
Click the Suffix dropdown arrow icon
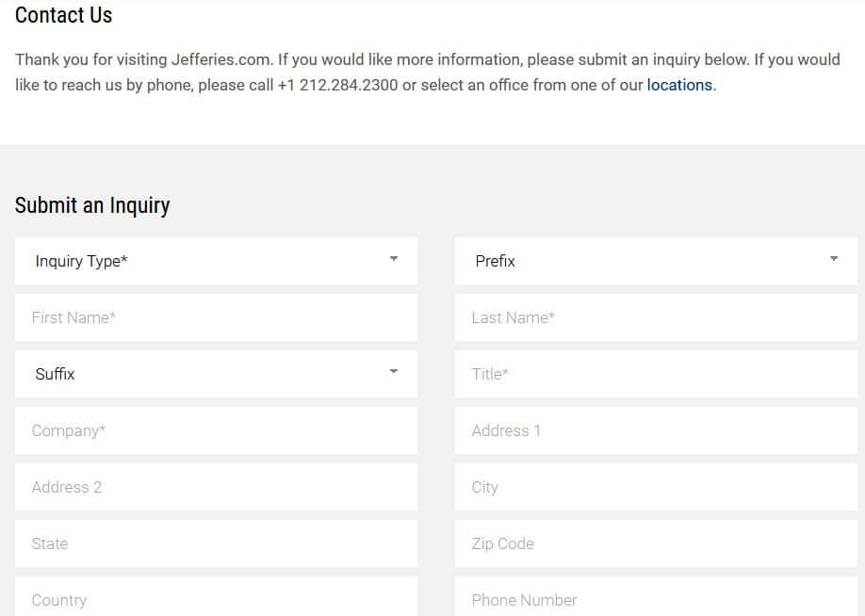(394, 372)
